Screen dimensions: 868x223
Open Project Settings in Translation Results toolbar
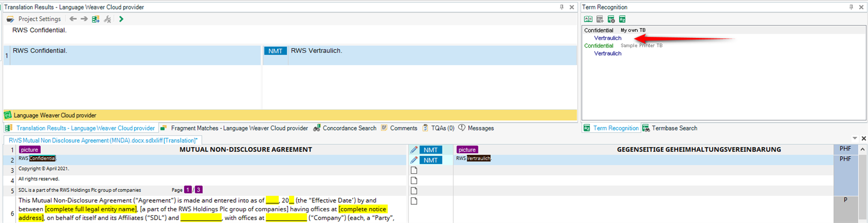click(34, 19)
